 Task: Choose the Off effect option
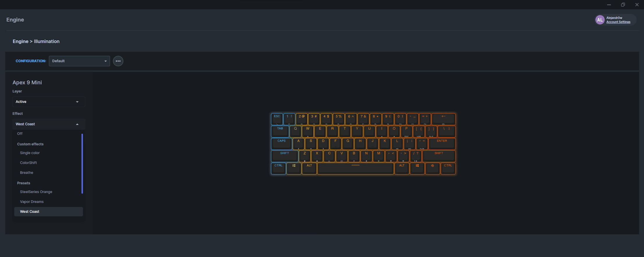click(x=20, y=134)
